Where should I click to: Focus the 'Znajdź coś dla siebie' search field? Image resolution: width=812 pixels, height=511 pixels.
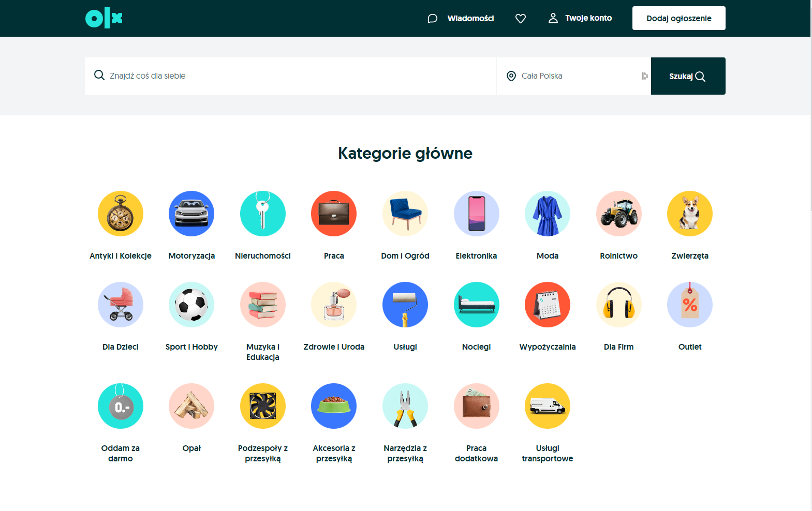click(x=290, y=76)
